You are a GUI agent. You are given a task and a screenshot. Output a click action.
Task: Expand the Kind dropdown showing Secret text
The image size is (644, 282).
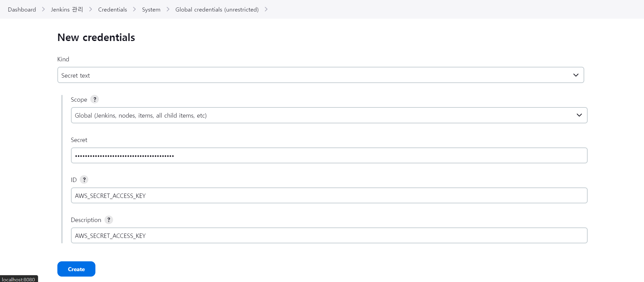click(x=320, y=75)
